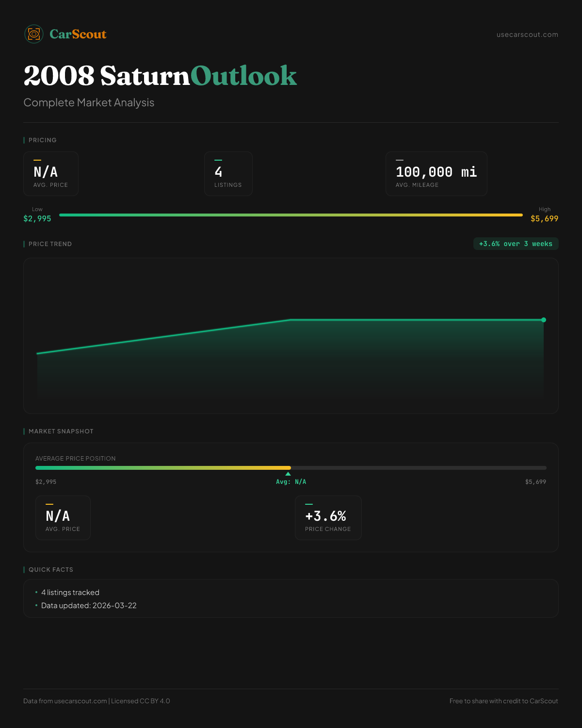Click the green triangle average marker
The height and width of the screenshot is (728, 582).
(x=288, y=474)
